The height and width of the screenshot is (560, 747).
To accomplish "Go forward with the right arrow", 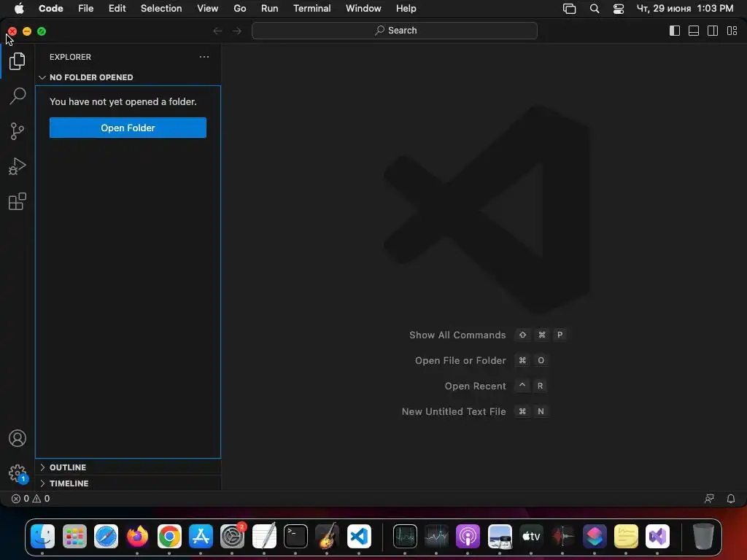I will [x=237, y=31].
